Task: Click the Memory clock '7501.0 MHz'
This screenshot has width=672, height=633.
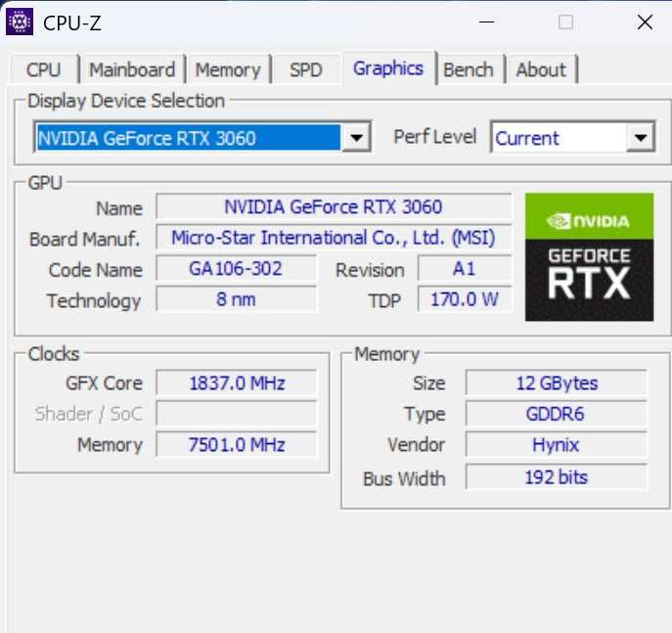Action: click(x=237, y=444)
